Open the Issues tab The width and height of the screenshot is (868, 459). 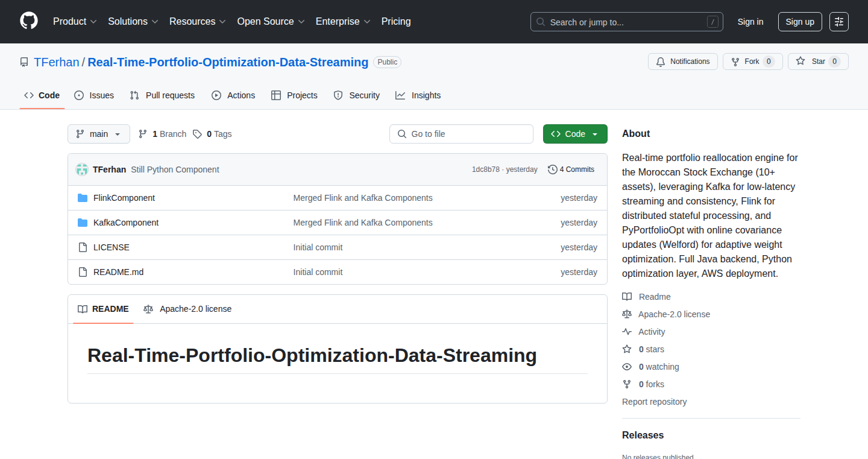click(x=94, y=95)
